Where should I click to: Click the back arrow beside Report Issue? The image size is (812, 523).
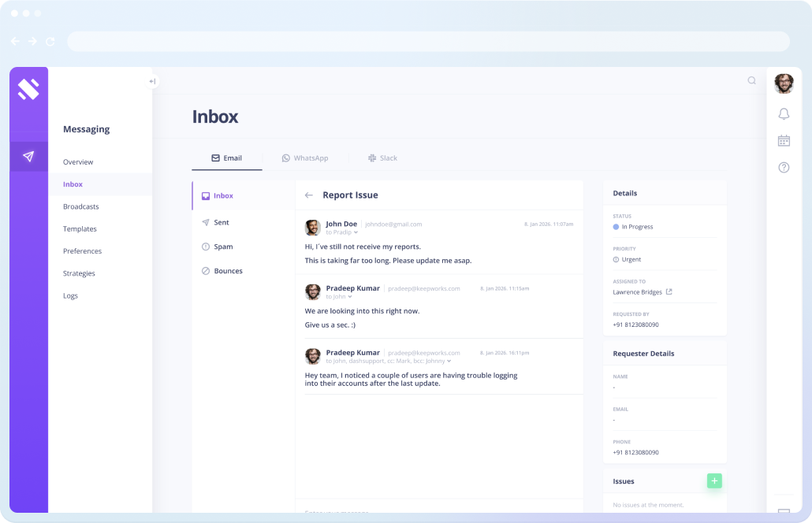pos(308,195)
